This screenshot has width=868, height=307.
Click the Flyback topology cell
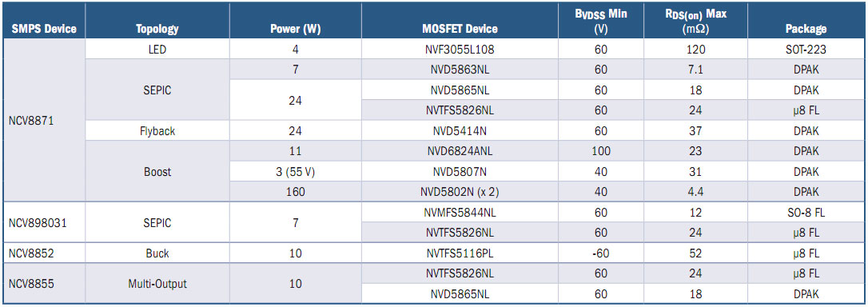[x=157, y=131]
